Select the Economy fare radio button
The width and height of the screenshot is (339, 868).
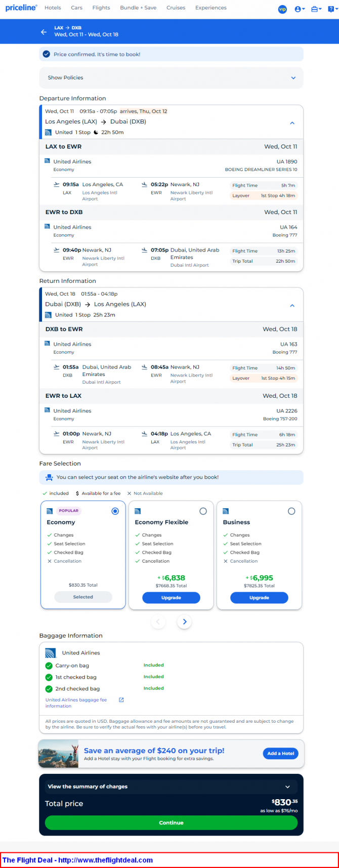tap(115, 511)
